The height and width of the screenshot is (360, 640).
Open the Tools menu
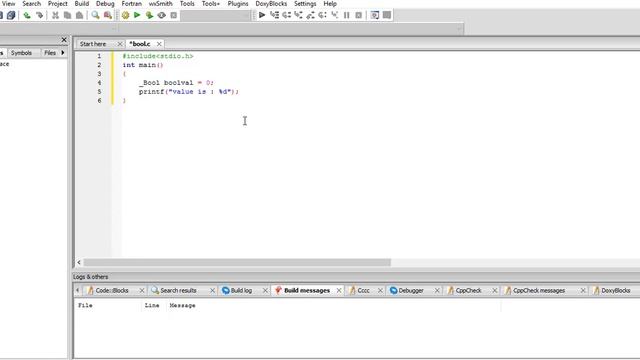187,3
